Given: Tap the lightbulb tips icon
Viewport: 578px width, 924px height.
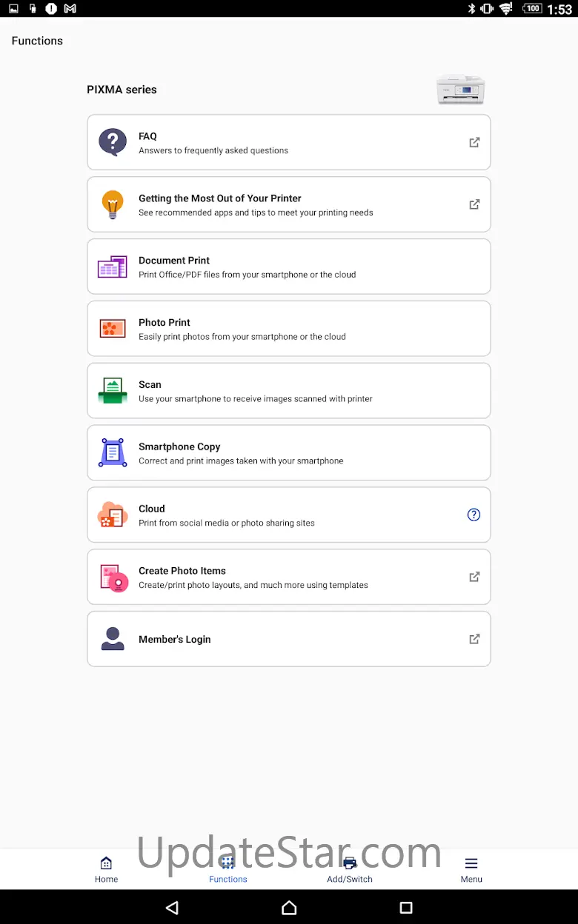Looking at the screenshot, I should tap(113, 204).
